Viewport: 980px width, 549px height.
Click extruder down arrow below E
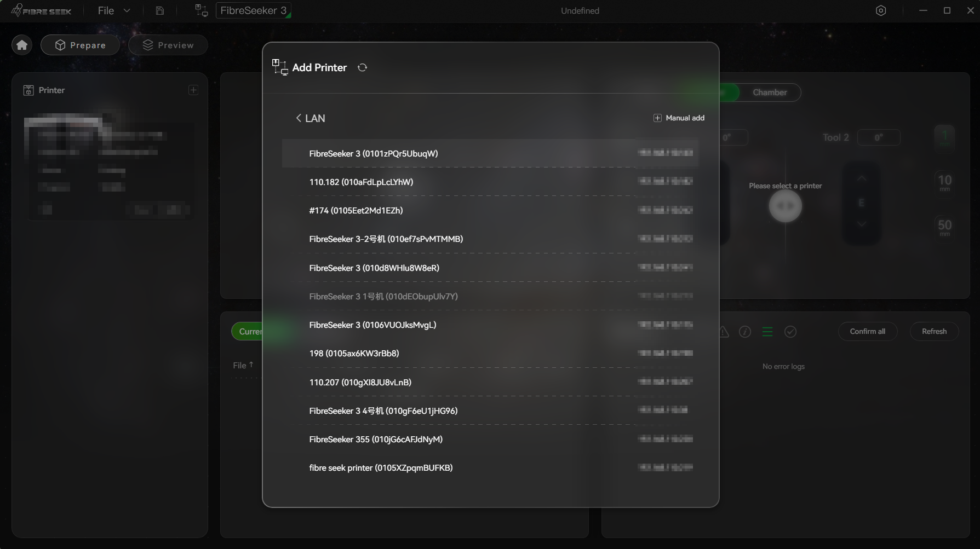862,224
